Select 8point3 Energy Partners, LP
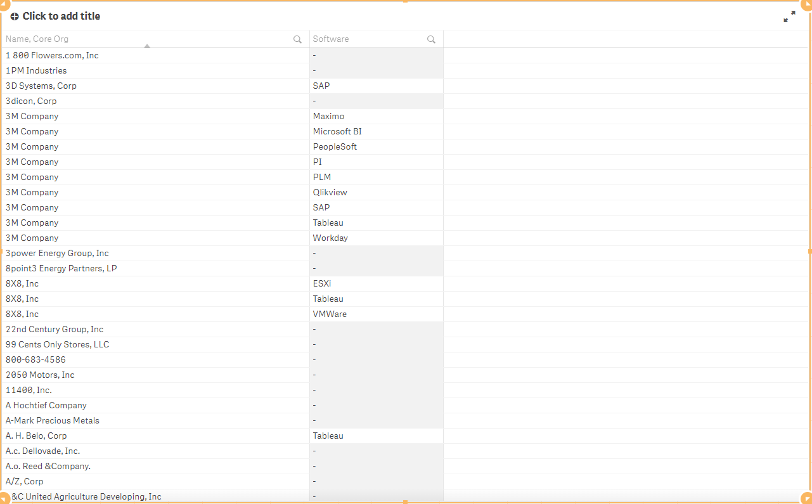Screen dimensions: 812x504 coord(155,268)
